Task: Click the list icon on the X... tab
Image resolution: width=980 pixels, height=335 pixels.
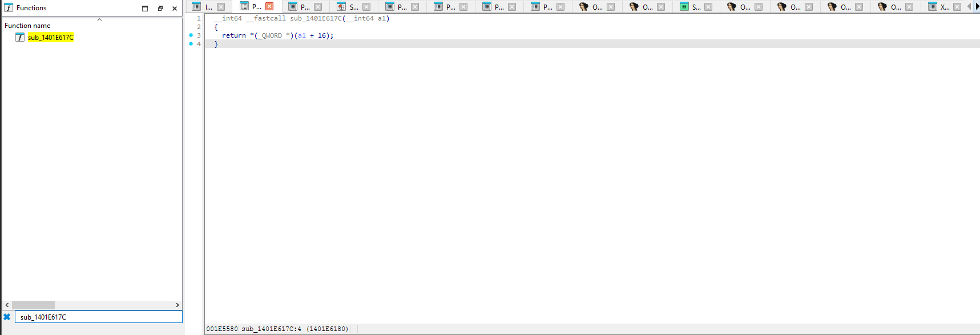Action: coord(932,7)
